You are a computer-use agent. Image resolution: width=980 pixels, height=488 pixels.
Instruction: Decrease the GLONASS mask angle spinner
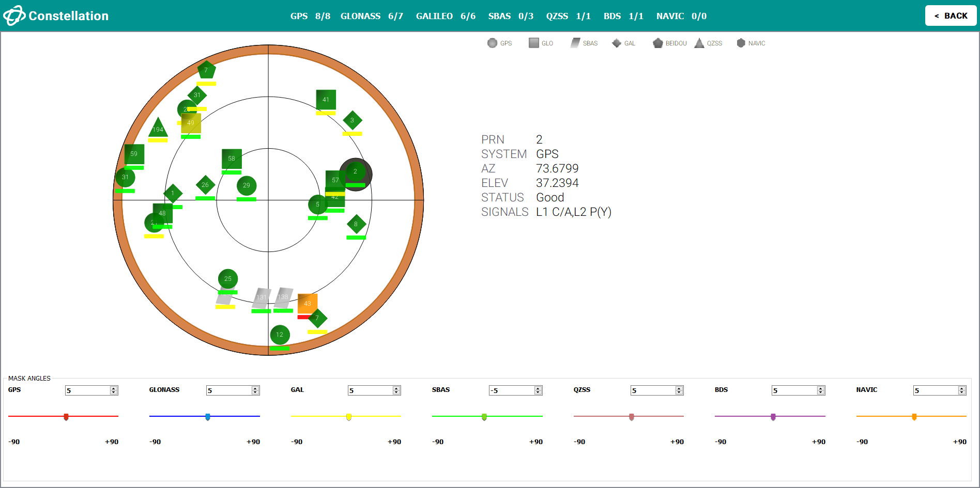point(255,392)
